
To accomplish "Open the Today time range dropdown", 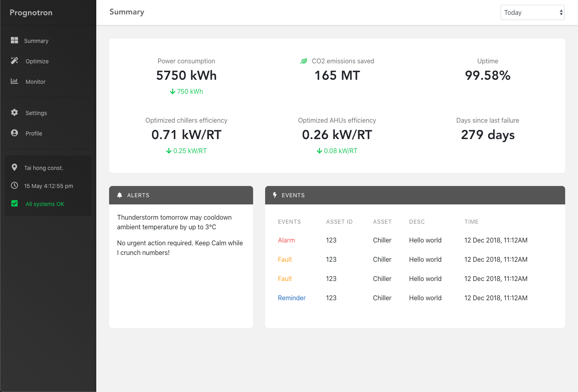I will click(532, 12).
